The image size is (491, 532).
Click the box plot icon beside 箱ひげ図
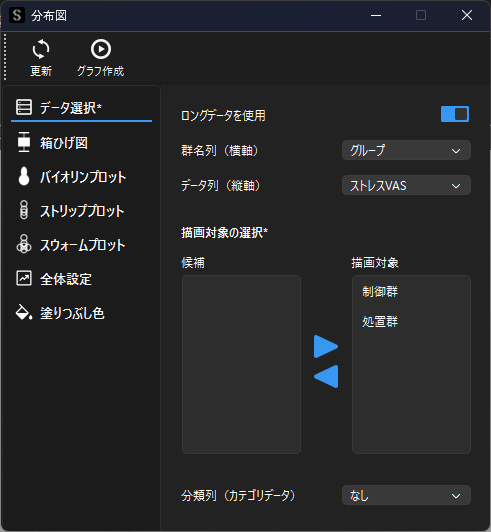point(24,142)
